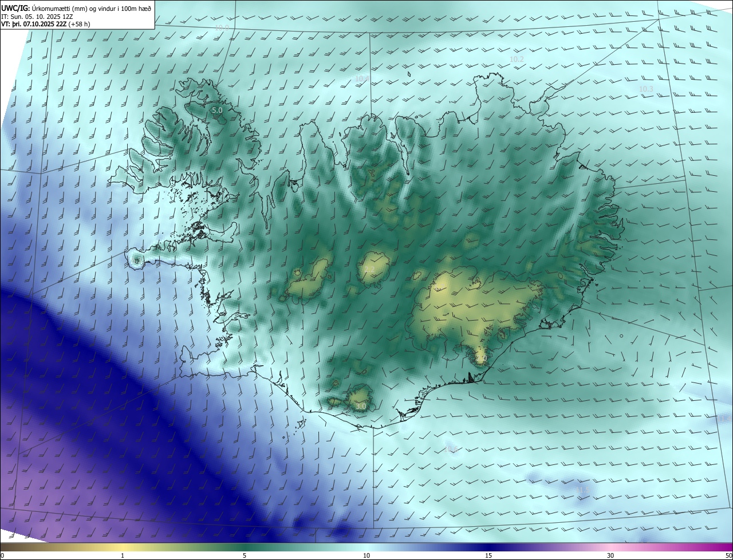This screenshot has height=560, width=733.
Task: Click the 'UWC/IG: Úrkomumætti' title line
Action: 76,7
